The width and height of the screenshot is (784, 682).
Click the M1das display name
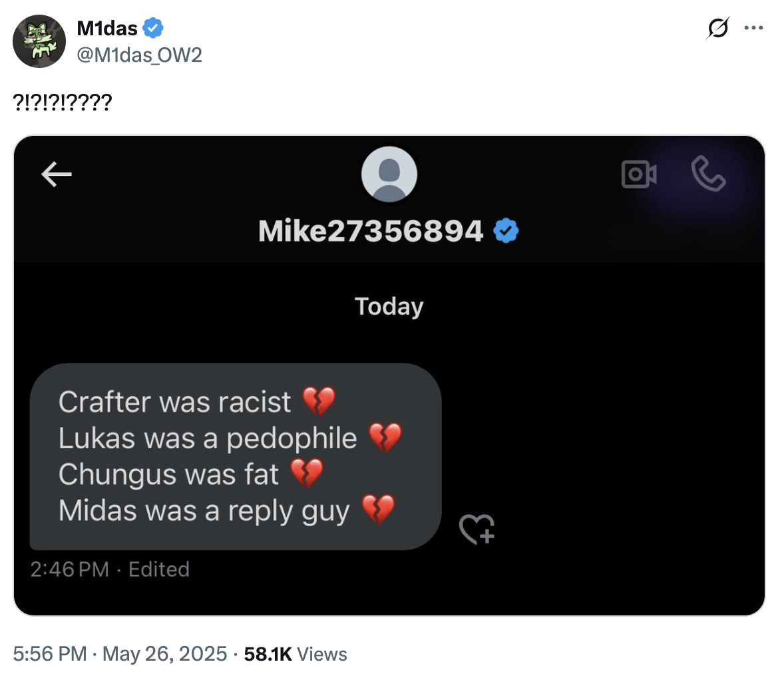[x=107, y=28]
